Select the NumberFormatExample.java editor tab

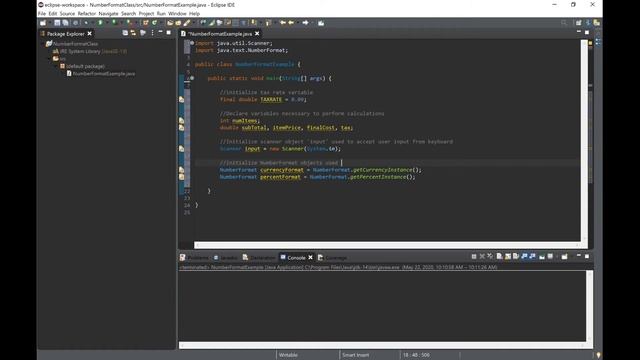[x=220, y=33]
